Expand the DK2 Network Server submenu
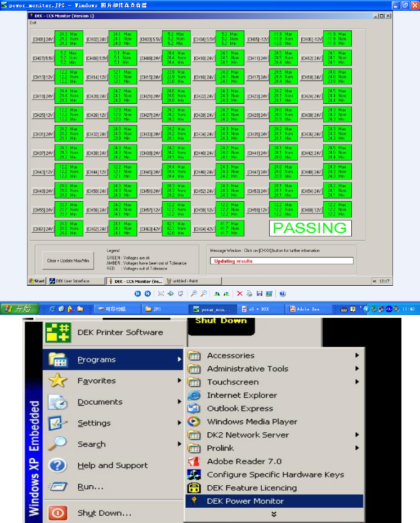 [x=248, y=435]
